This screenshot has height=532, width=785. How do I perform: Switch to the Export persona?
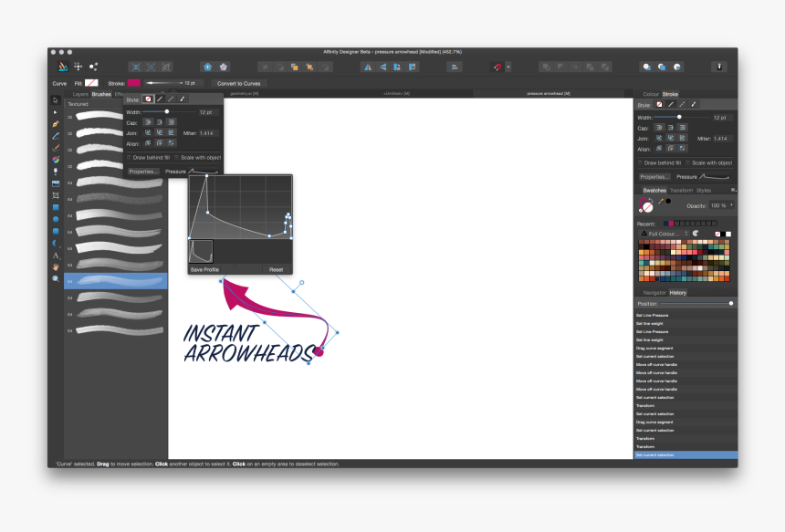[94, 67]
